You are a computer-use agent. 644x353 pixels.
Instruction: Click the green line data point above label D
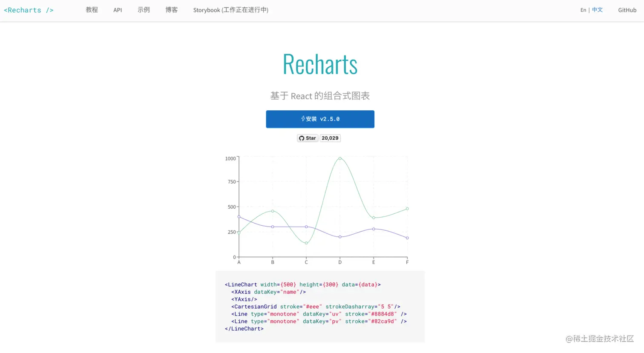tap(340, 158)
